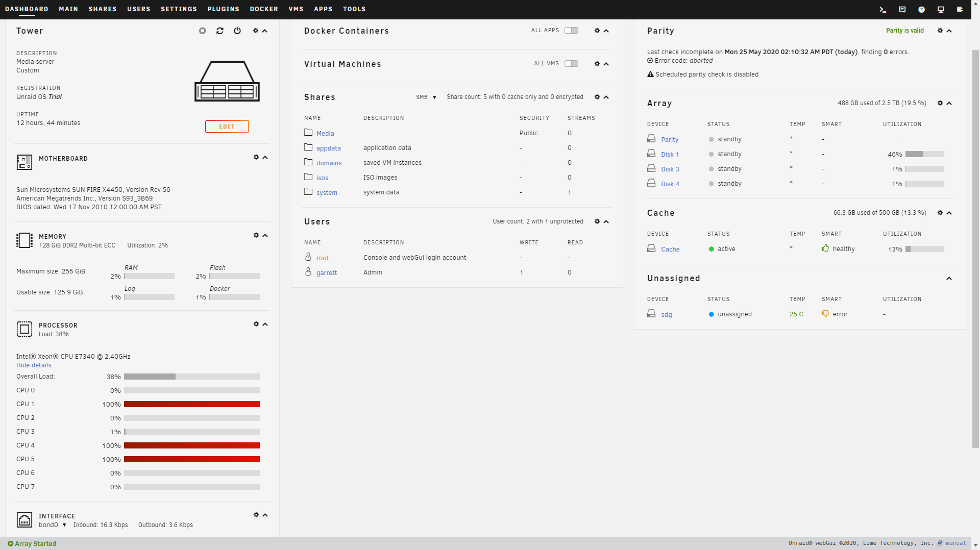Image resolution: width=980 pixels, height=550 pixels.
Task: Click the EDIT button
Action: (x=227, y=127)
